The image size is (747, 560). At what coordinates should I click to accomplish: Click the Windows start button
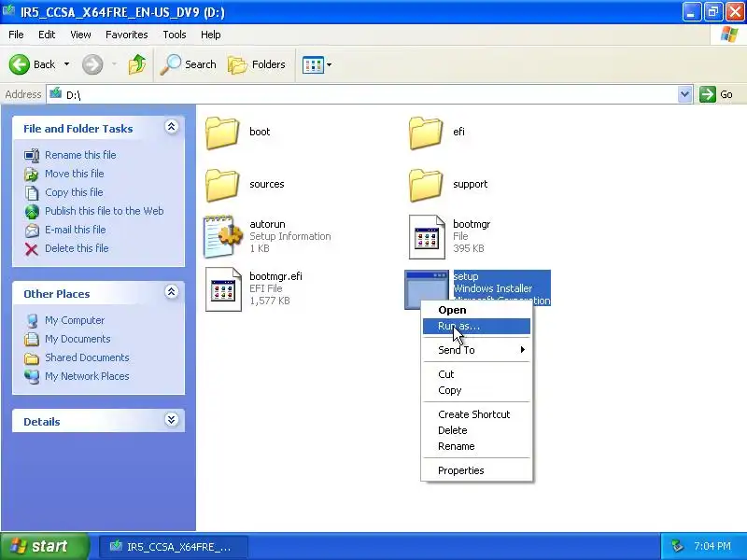pyautogui.click(x=44, y=546)
